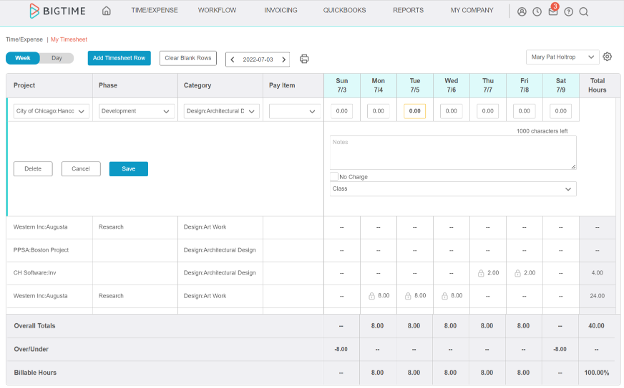This screenshot has height=388, width=624.
Task: Go to next week arrow
Action: (284, 59)
